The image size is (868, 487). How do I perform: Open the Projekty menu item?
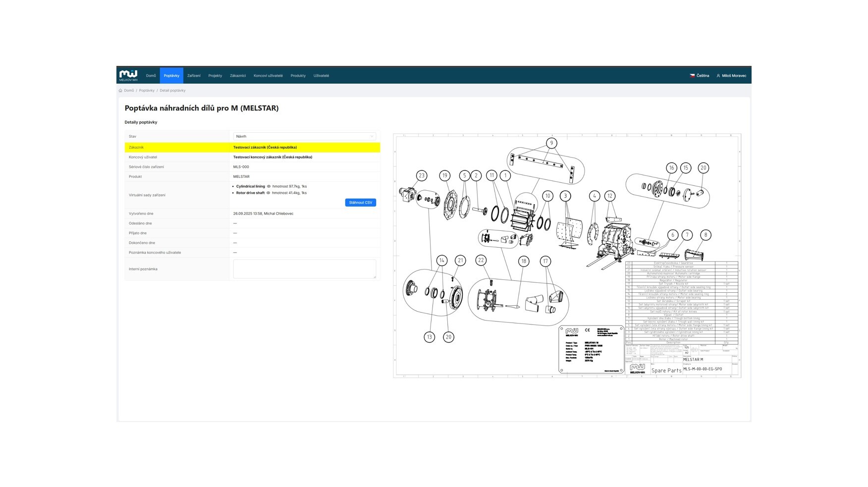point(215,76)
